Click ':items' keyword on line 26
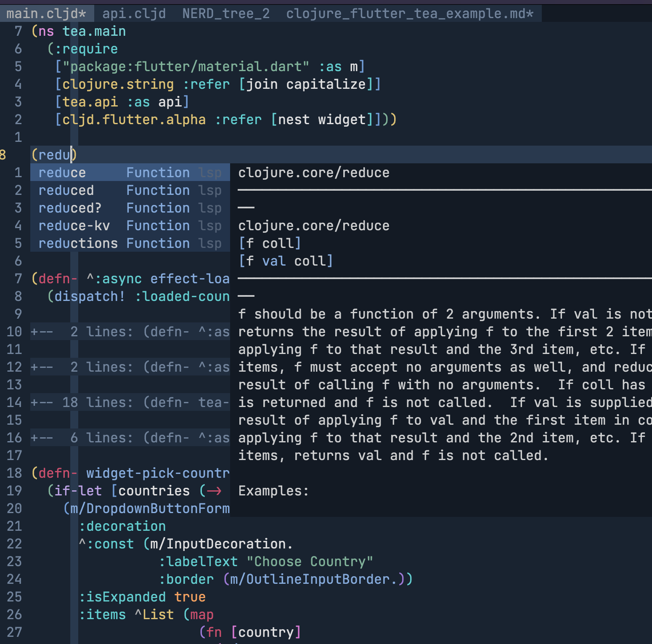This screenshot has width=652, height=644. [x=102, y=615]
